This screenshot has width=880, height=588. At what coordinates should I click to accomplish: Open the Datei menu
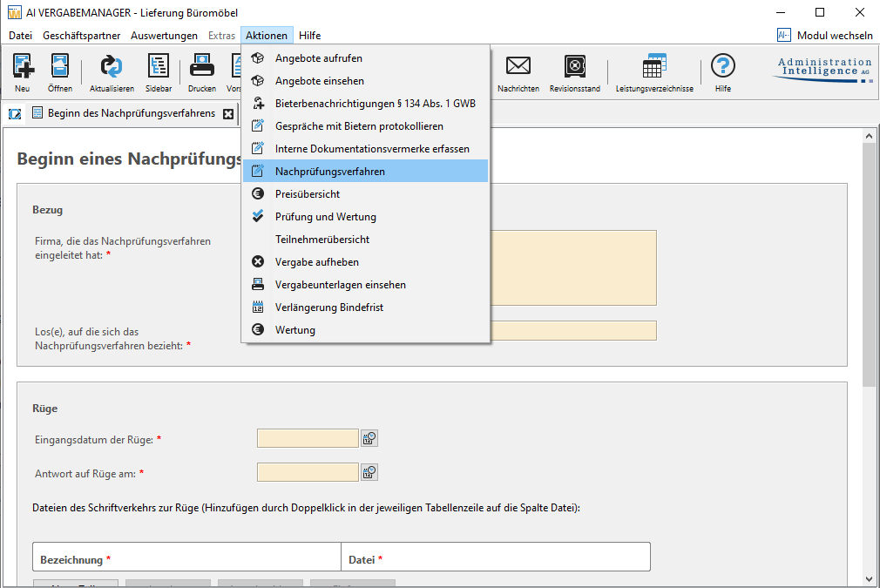pos(21,36)
